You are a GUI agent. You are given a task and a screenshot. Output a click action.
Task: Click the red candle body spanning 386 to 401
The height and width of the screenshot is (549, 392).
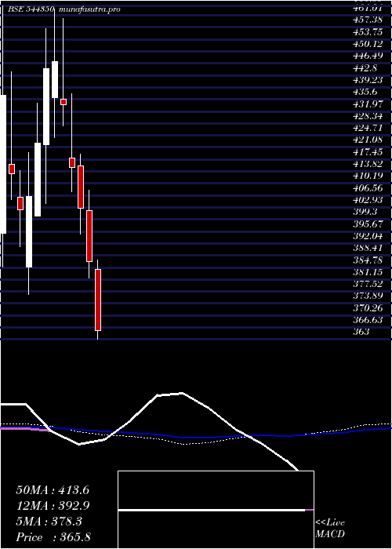[x=89, y=235]
